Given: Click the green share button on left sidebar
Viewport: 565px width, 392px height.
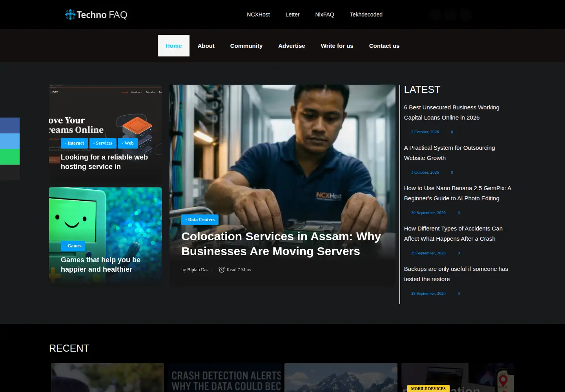Looking at the screenshot, I should pyautogui.click(x=10, y=157).
